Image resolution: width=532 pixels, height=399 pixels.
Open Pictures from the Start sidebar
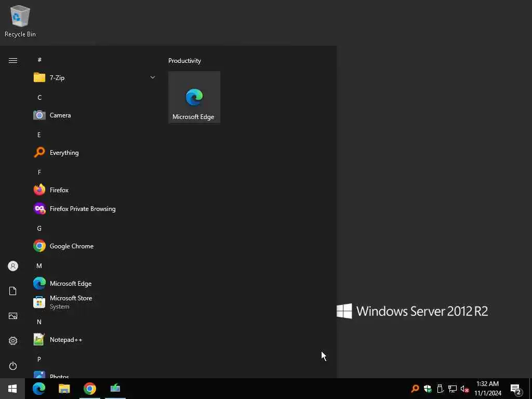coord(13,316)
